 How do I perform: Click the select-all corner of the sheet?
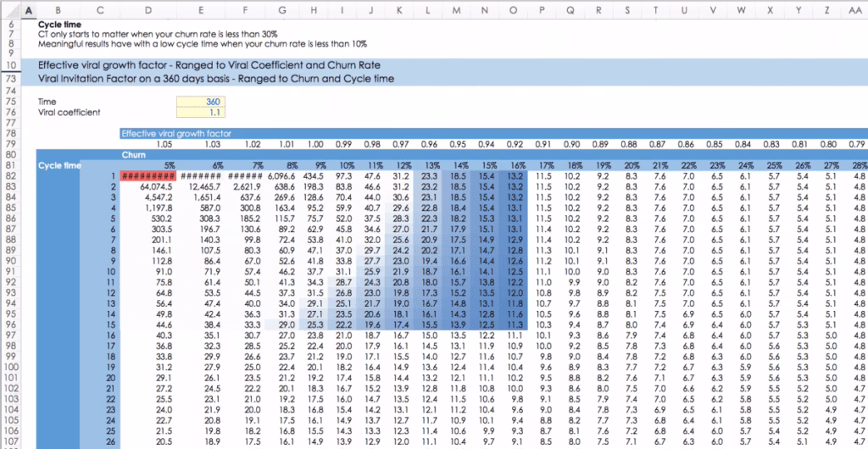[10, 10]
